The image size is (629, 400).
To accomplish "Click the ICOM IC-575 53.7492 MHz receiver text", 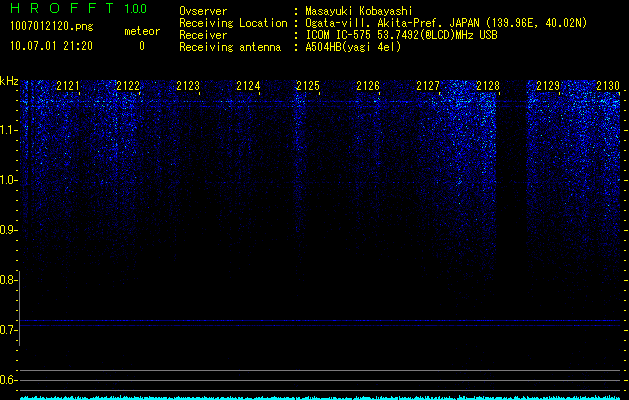I will [401, 35].
